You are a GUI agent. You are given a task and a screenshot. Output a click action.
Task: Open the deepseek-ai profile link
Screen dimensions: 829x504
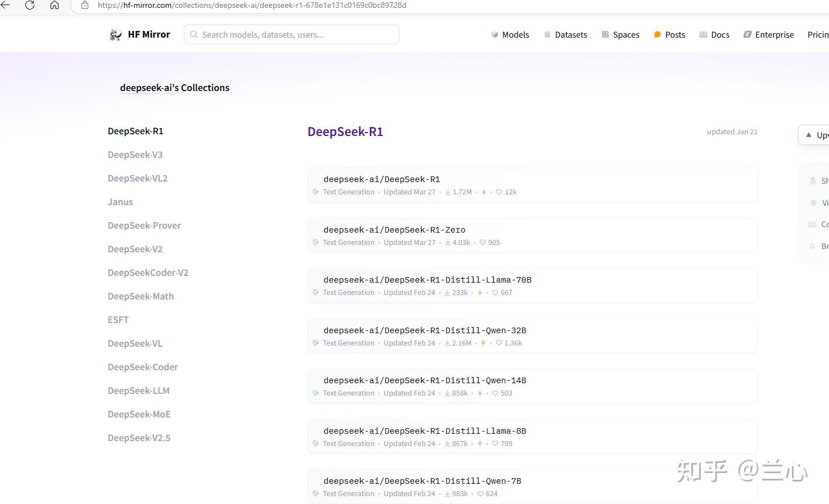pos(146,88)
